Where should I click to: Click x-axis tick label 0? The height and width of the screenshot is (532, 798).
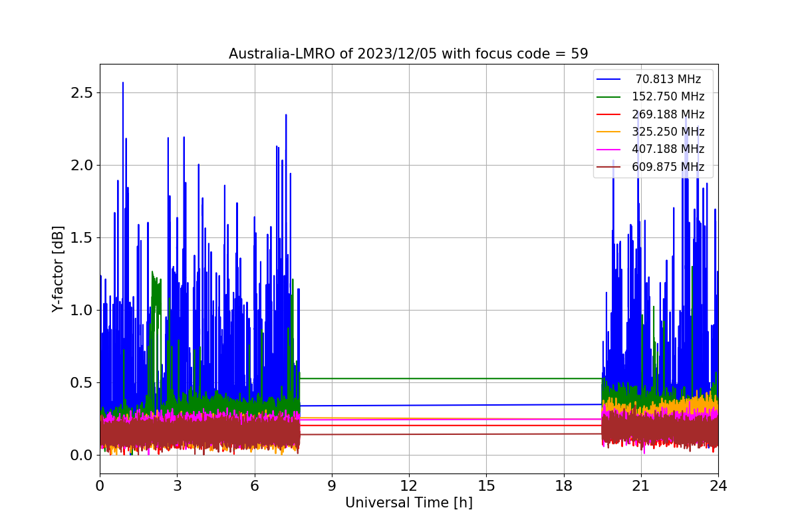pos(100,486)
